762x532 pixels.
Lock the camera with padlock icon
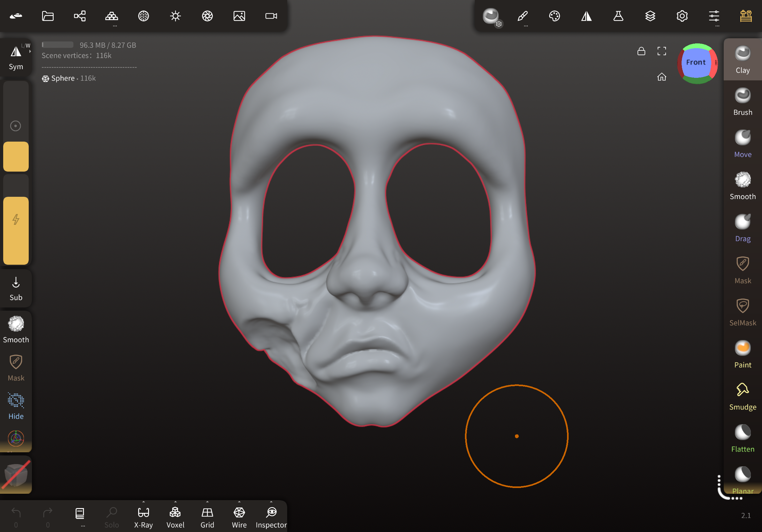tap(641, 51)
